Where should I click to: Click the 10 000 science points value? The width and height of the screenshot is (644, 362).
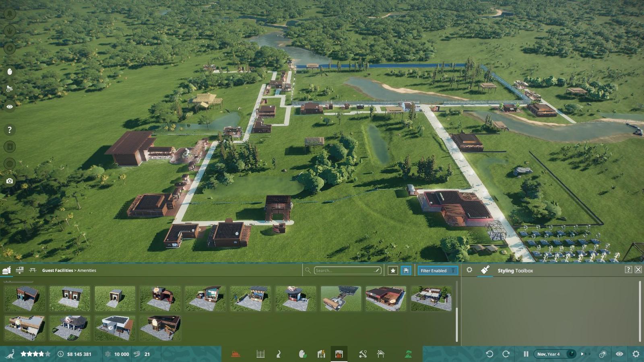point(122,354)
